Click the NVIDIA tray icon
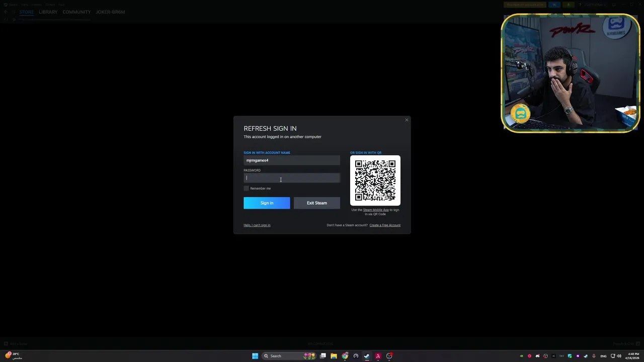The width and height of the screenshot is (644, 362). (x=521, y=356)
